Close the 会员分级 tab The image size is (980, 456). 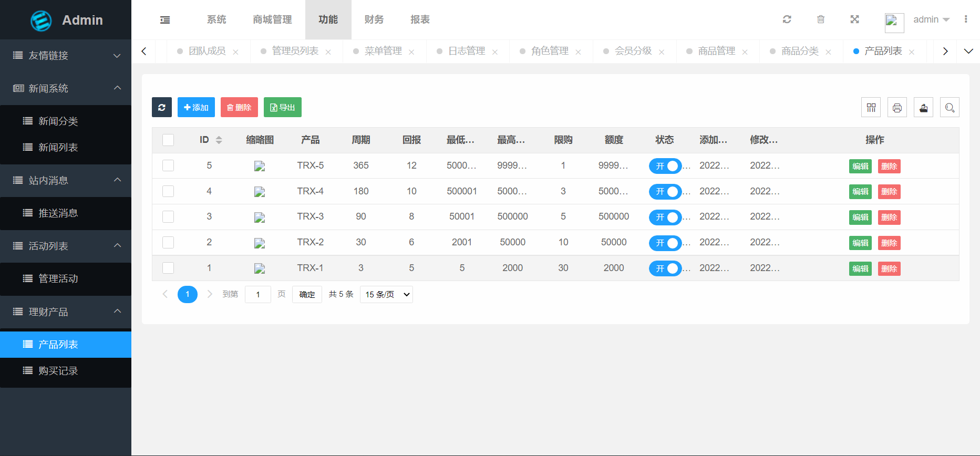(x=662, y=52)
